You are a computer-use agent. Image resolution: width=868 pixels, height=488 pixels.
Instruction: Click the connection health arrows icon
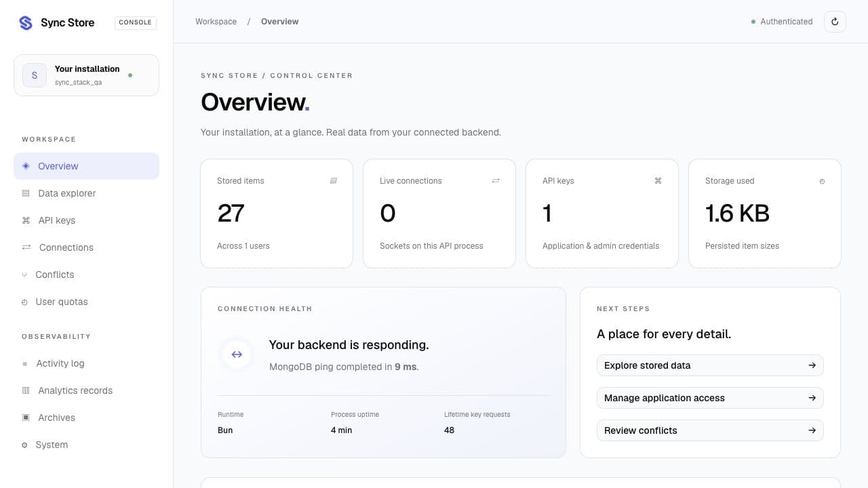coord(237,354)
